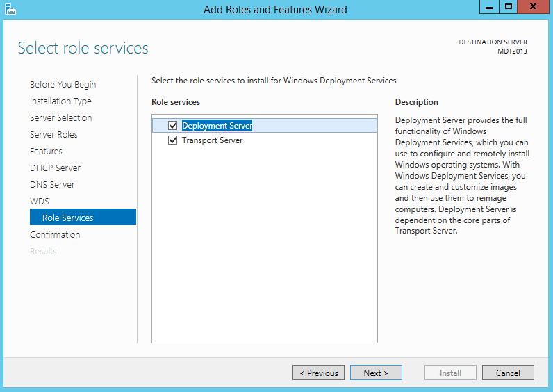The height and width of the screenshot is (392, 553).
Task: Select the Deployment Server role service row
Action: coord(265,126)
